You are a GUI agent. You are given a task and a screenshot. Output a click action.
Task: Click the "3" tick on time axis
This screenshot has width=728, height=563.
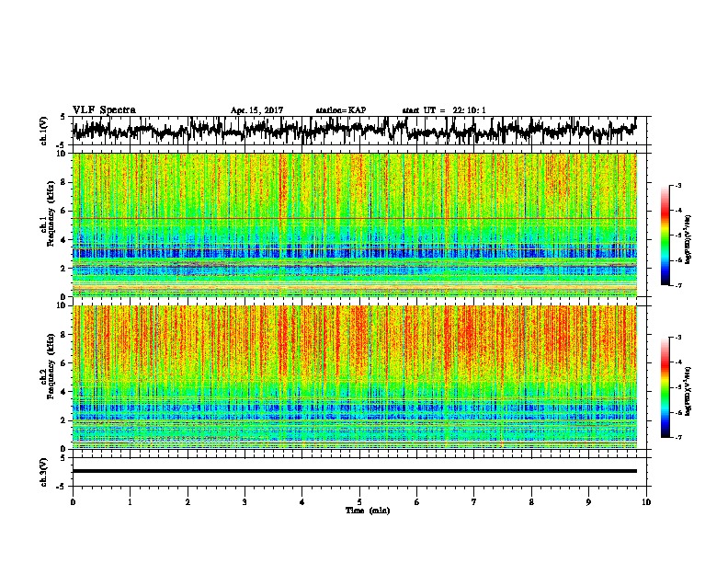pos(245,502)
